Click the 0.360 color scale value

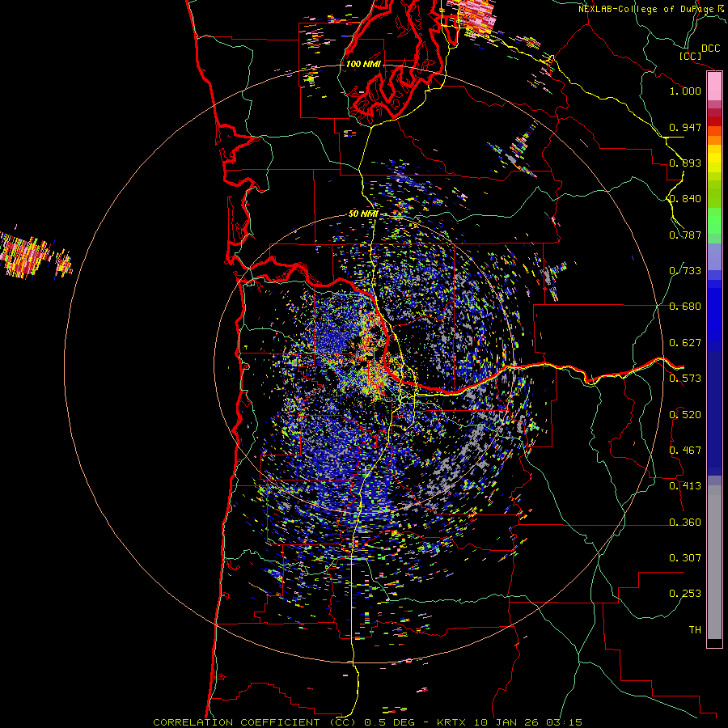pos(685,523)
